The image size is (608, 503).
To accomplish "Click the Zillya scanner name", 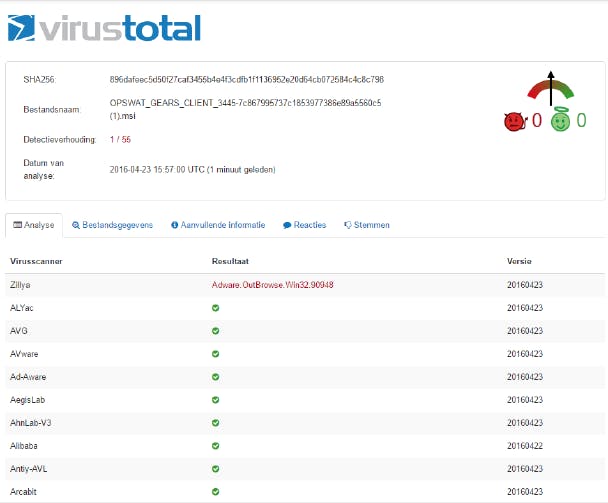I will point(20,285).
